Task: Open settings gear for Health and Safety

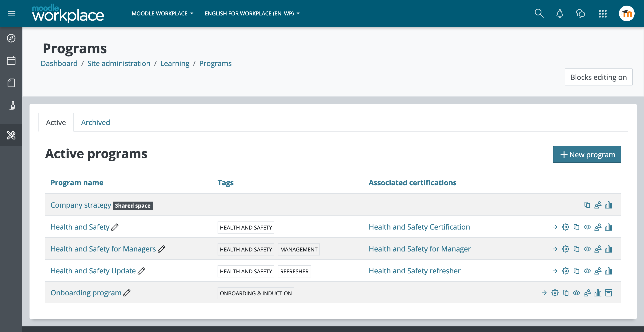Action: point(566,227)
